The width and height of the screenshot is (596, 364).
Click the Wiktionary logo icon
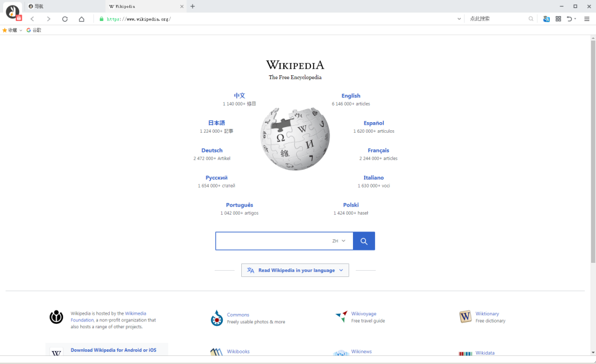pos(465,316)
